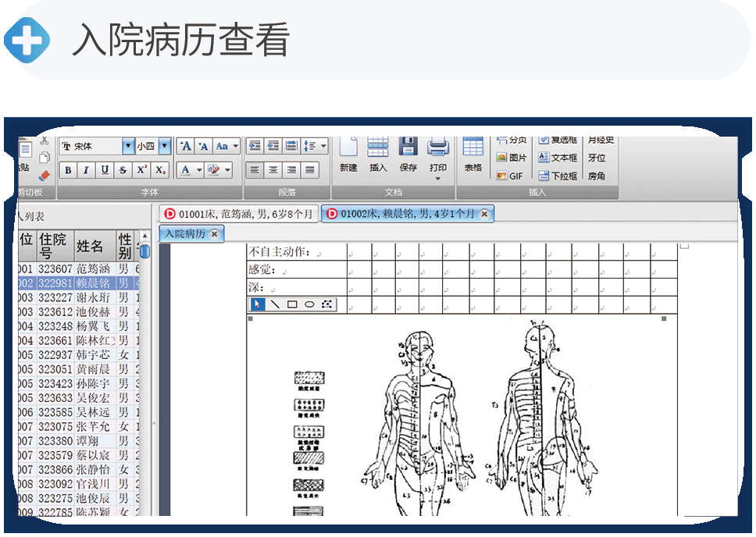Toggle bold text formatting
Screen dimensions: 756x537
coord(69,170)
